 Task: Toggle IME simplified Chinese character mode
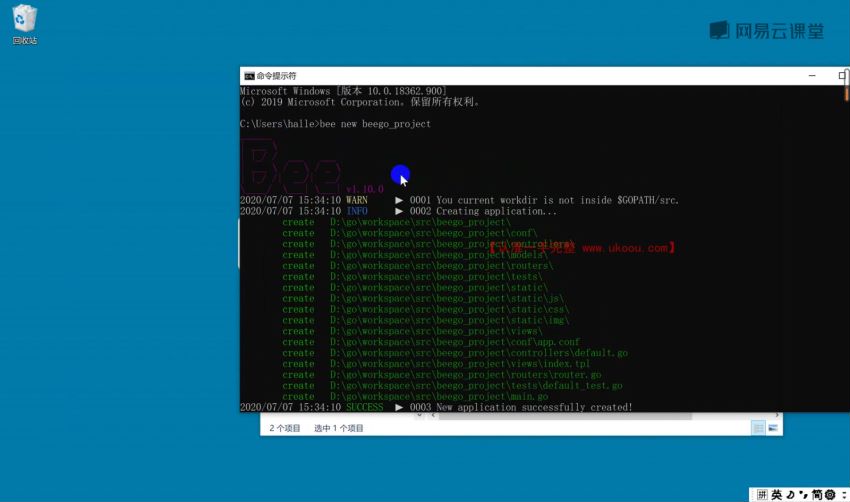(817, 494)
